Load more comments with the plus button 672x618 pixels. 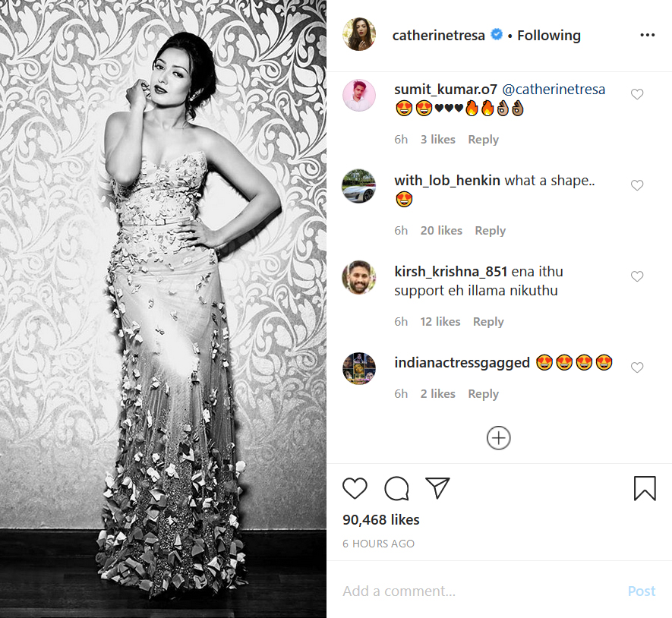pos(498,438)
